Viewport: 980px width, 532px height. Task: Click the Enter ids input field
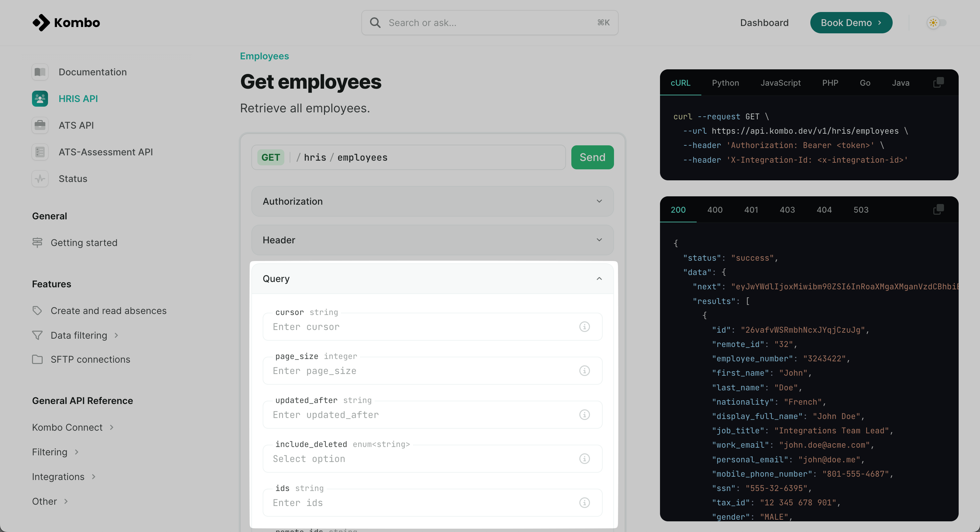[x=433, y=502]
